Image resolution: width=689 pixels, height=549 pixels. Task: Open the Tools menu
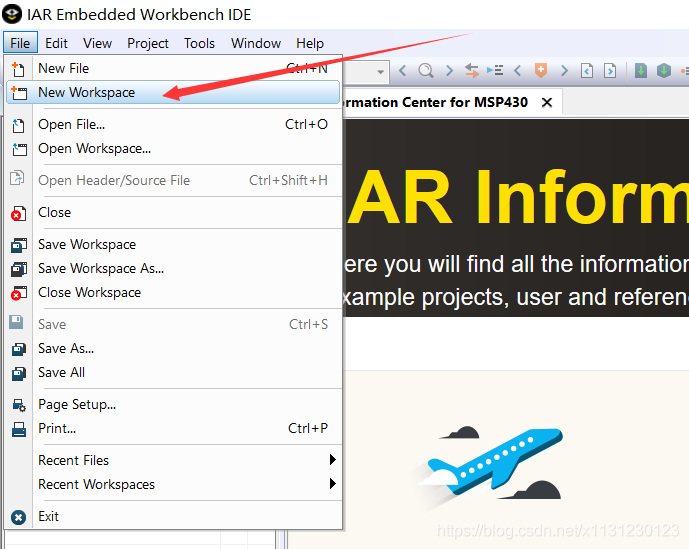199,43
